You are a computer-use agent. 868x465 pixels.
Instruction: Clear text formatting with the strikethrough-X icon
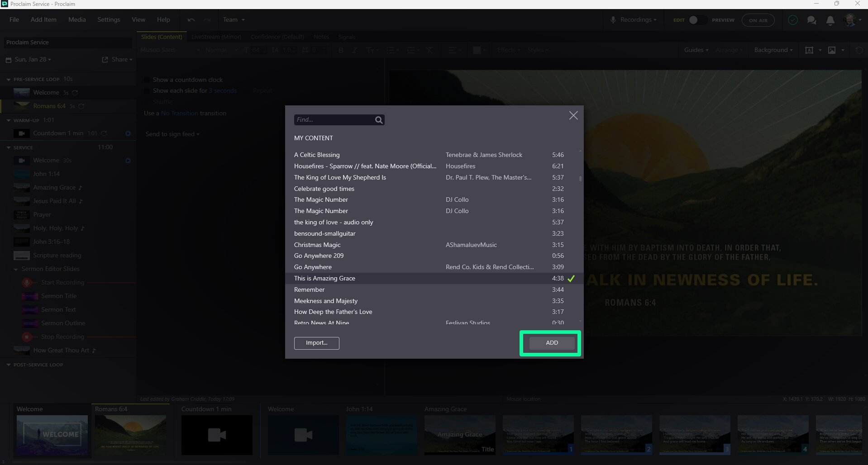pyautogui.click(x=429, y=50)
